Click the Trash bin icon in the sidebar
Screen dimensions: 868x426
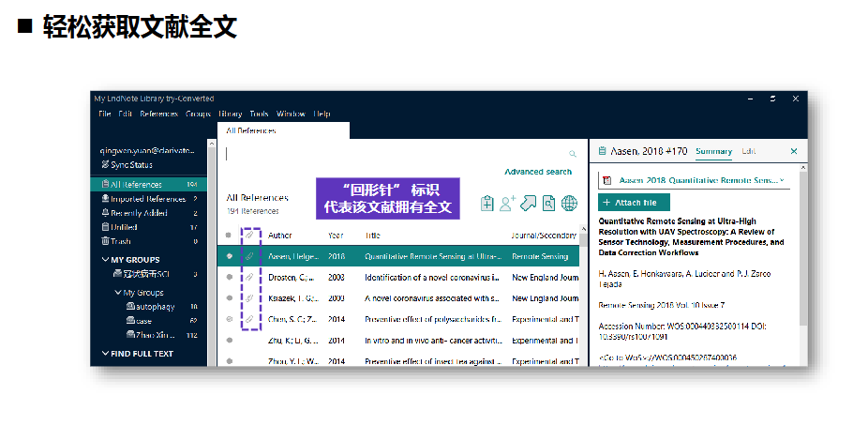click(105, 241)
